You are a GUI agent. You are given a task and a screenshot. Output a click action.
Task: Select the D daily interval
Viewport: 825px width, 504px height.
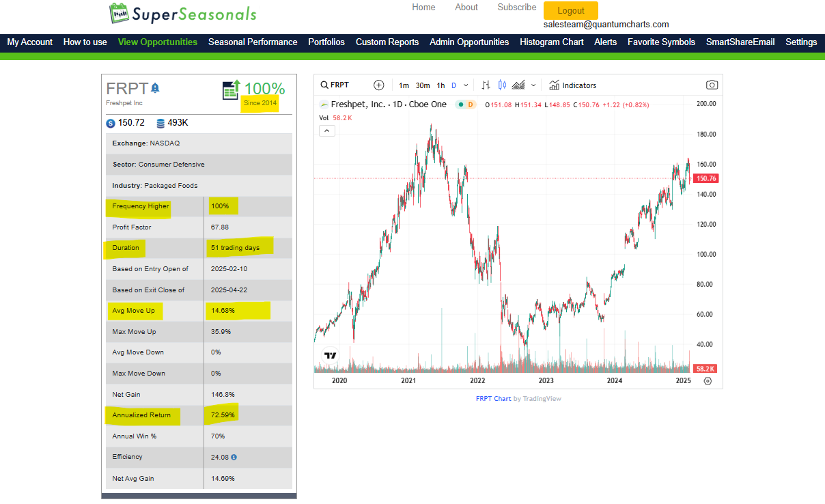453,85
